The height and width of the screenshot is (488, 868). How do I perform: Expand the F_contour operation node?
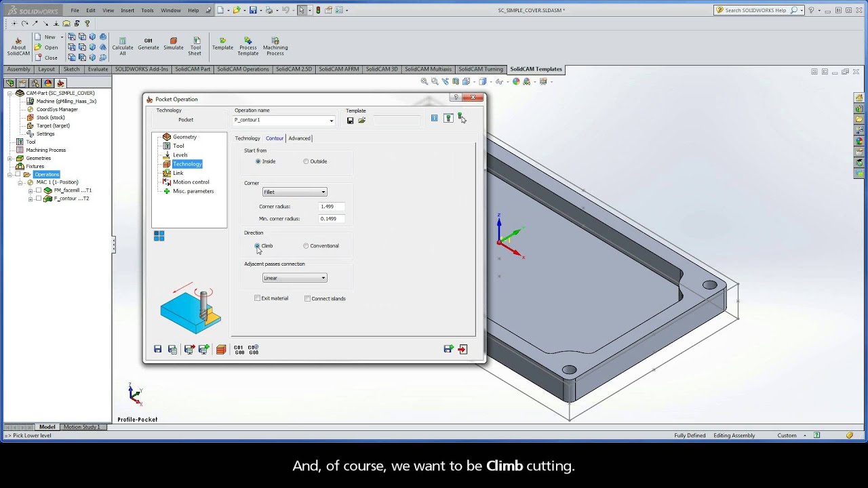pos(31,199)
